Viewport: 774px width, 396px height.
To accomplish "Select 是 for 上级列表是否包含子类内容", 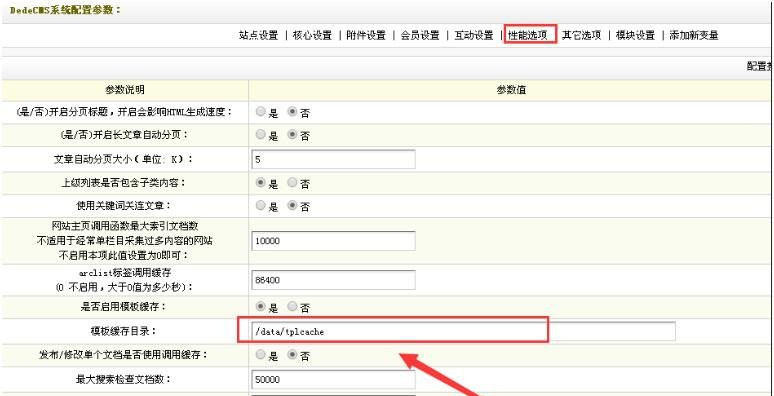I will [x=260, y=183].
